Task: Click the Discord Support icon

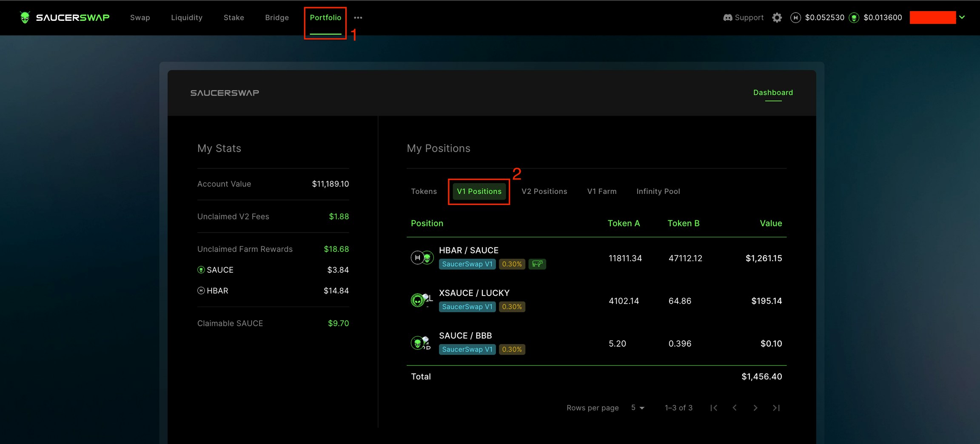Action: [728, 17]
